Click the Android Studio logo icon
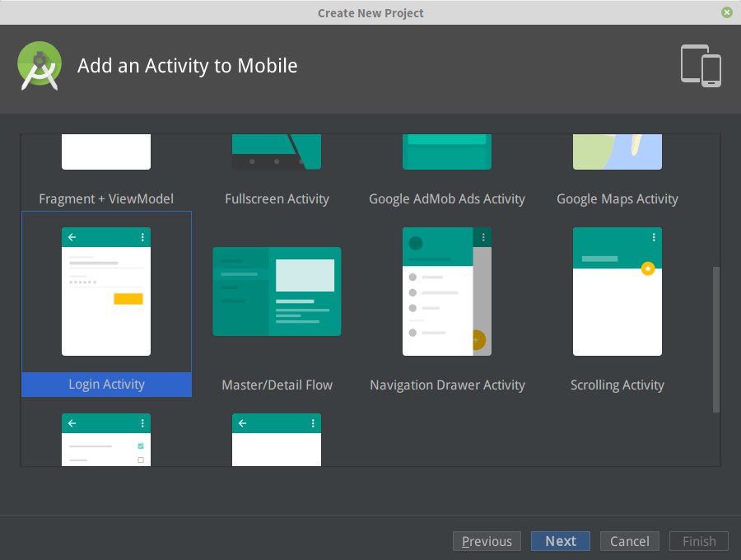741x560 pixels. point(39,66)
